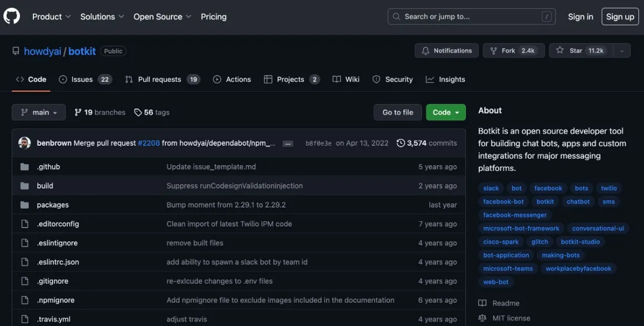644x326 pixels.
Task: Open commit hash b8f0e3e
Action: coord(318,144)
